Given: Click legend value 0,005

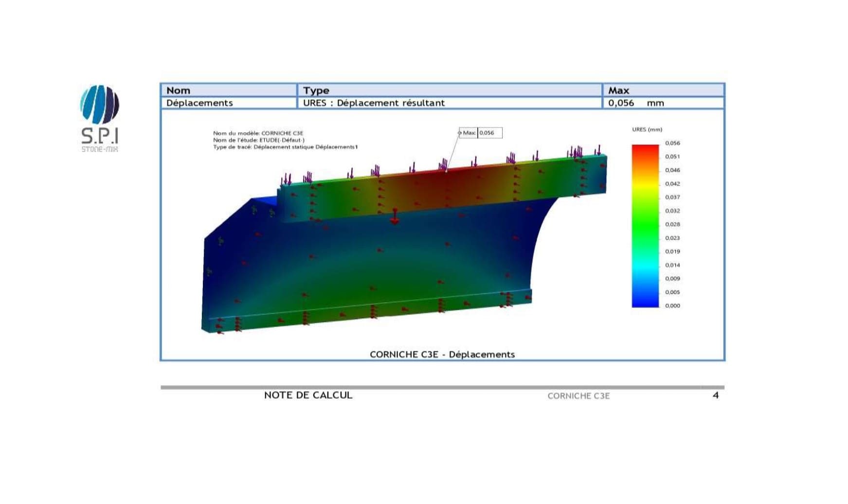Looking at the screenshot, I should 672,292.
